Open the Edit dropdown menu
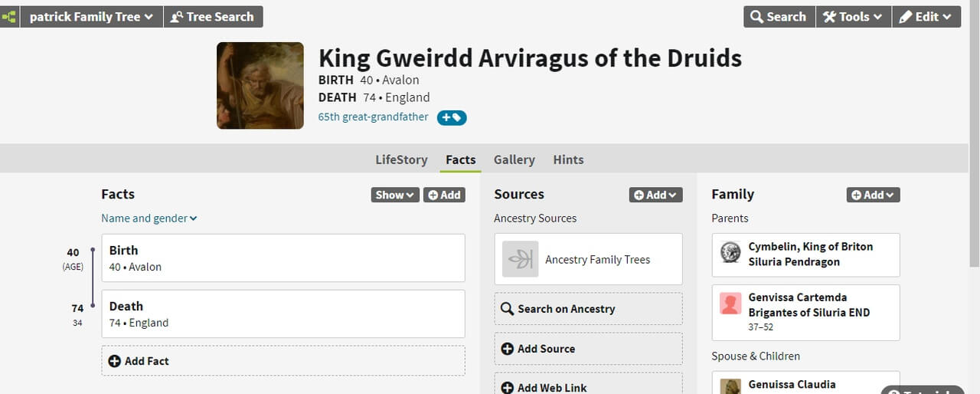Screen dimensions: 980x394 click(x=926, y=16)
